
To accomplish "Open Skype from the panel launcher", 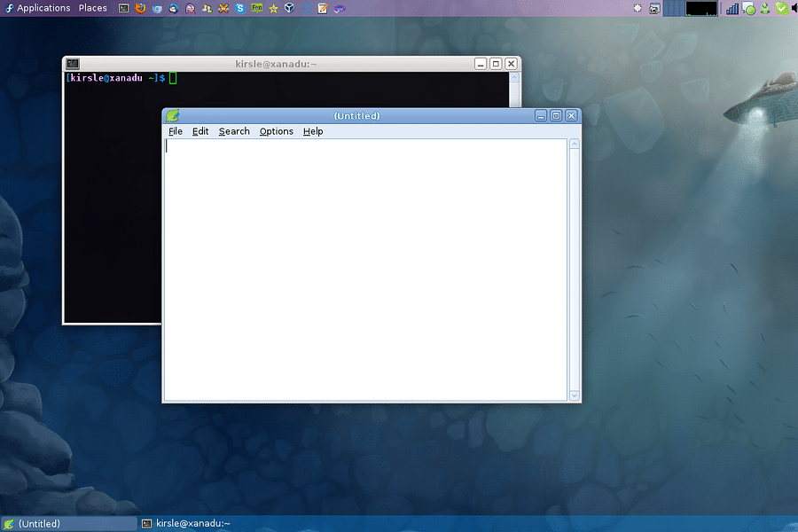I will [x=239, y=8].
